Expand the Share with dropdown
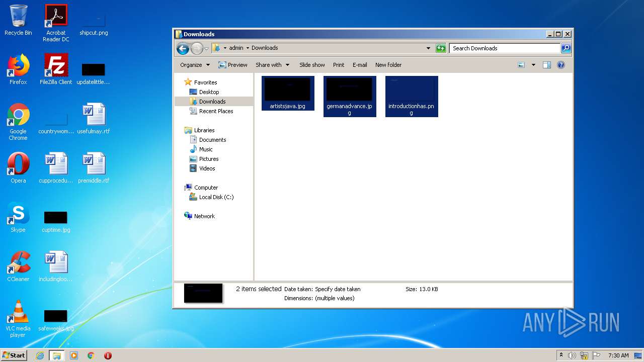Screen dimensions: 644x362 click(x=272, y=65)
